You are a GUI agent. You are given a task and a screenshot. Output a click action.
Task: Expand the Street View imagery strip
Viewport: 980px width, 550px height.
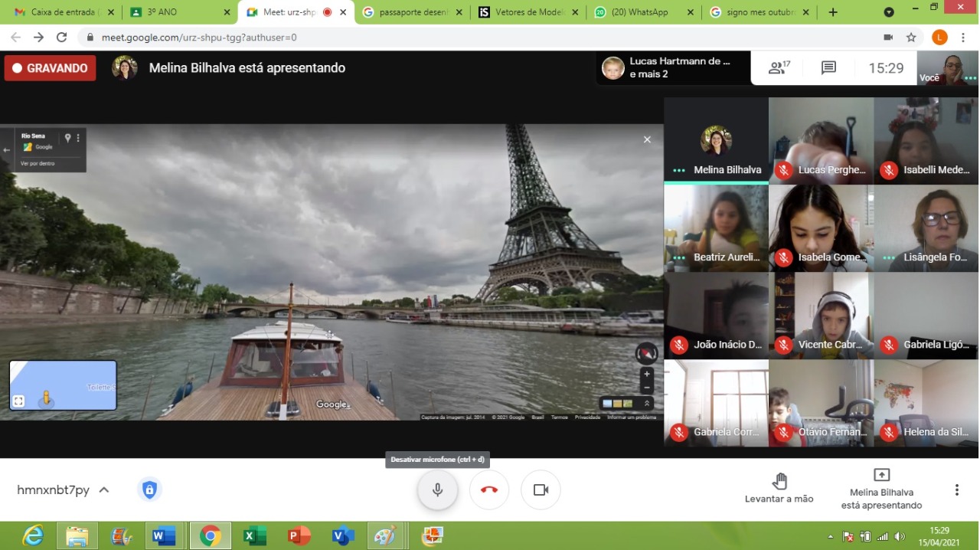point(647,404)
